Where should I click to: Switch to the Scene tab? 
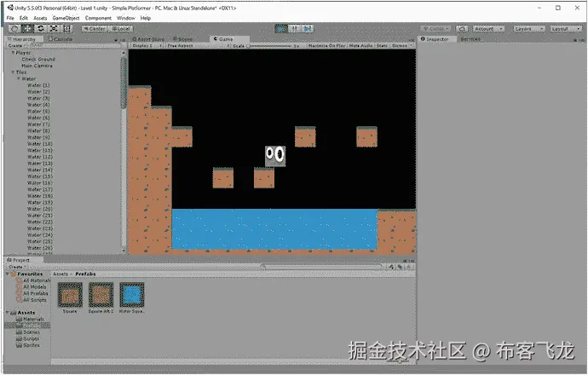pyautogui.click(x=182, y=39)
